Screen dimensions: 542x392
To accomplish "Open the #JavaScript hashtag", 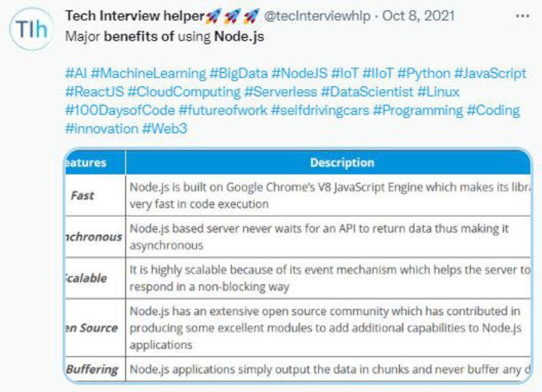I will (490, 73).
